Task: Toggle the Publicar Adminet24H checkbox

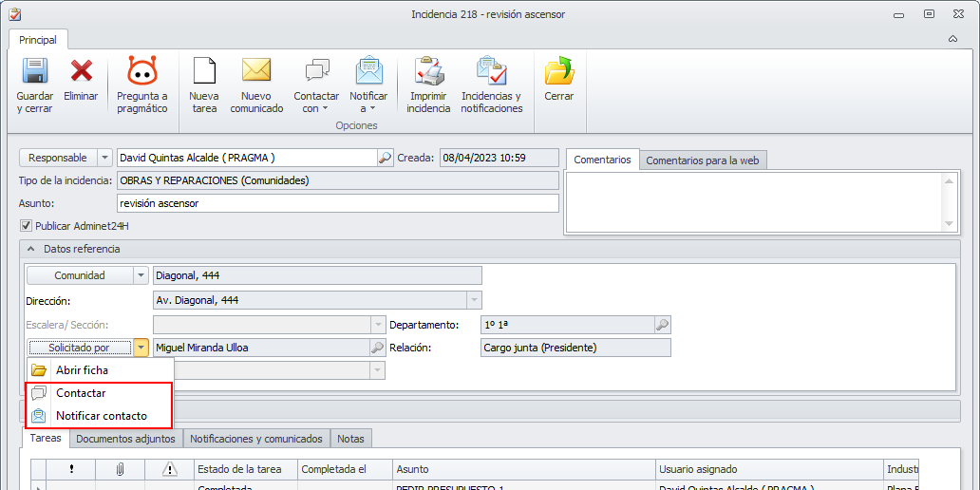Action: coord(26,226)
